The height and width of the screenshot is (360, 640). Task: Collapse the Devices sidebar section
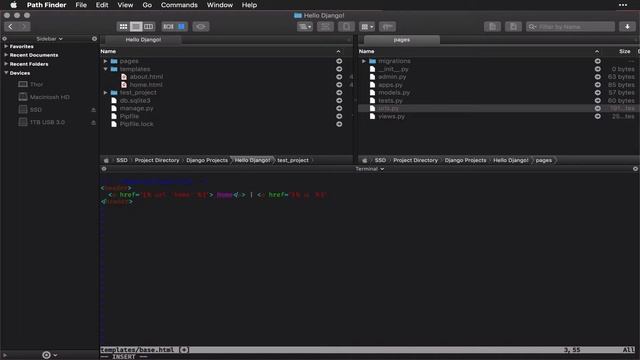(x=6, y=73)
